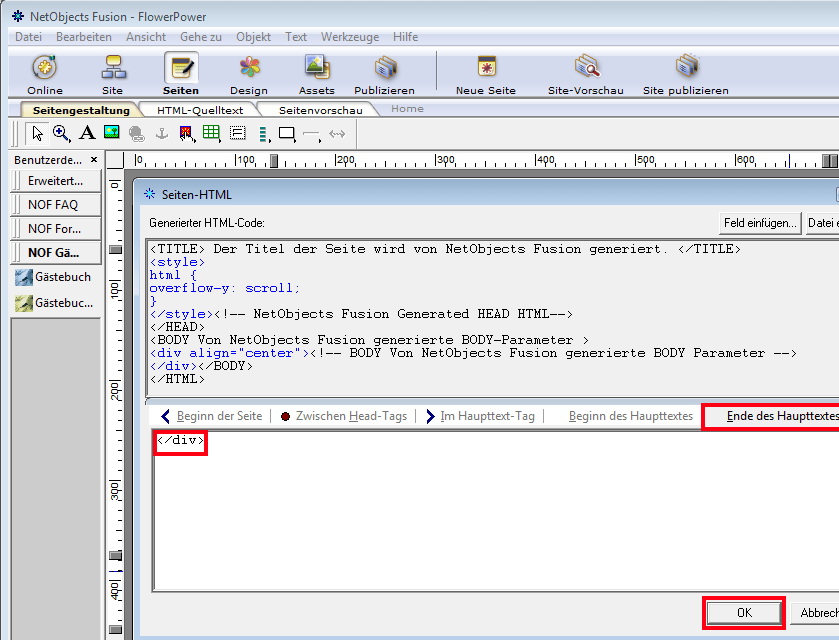The image size is (839, 640).
Task: Click the vertical ruler top marker
Action: pos(116,249)
